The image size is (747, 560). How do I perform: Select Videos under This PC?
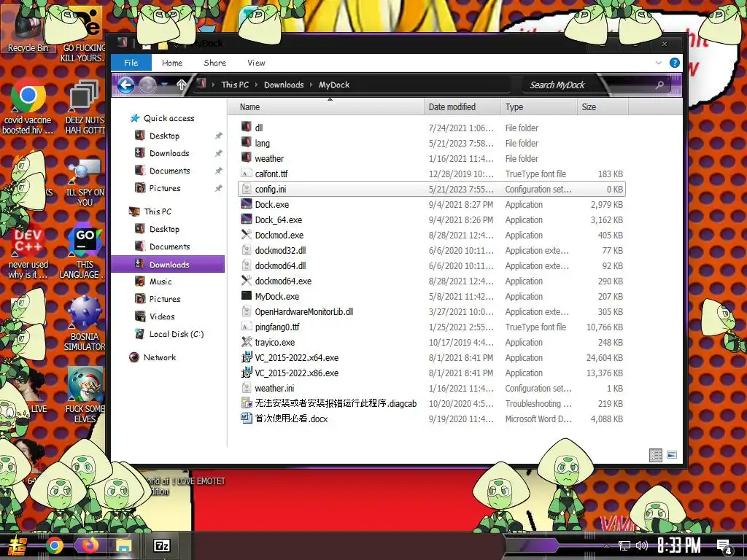[162, 316]
